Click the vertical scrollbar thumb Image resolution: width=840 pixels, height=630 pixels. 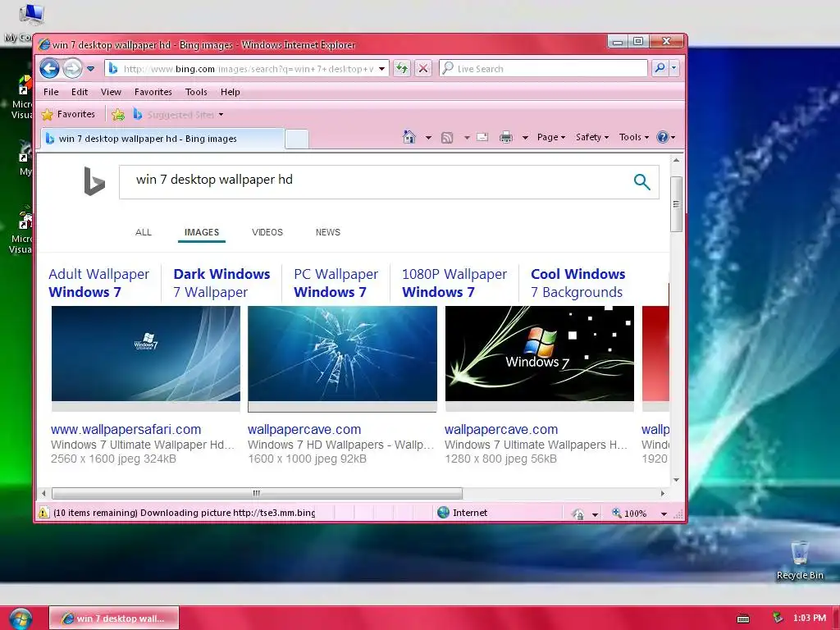pyautogui.click(x=676, y=204)
